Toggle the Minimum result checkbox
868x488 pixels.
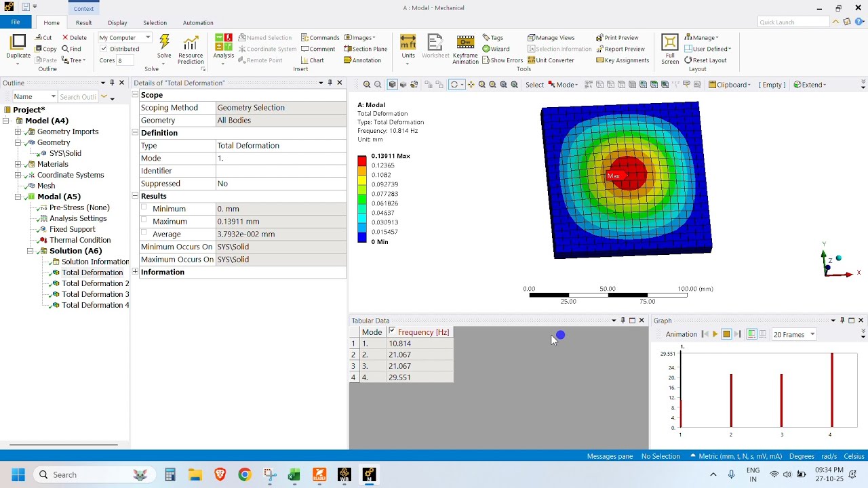coord(144,207)
